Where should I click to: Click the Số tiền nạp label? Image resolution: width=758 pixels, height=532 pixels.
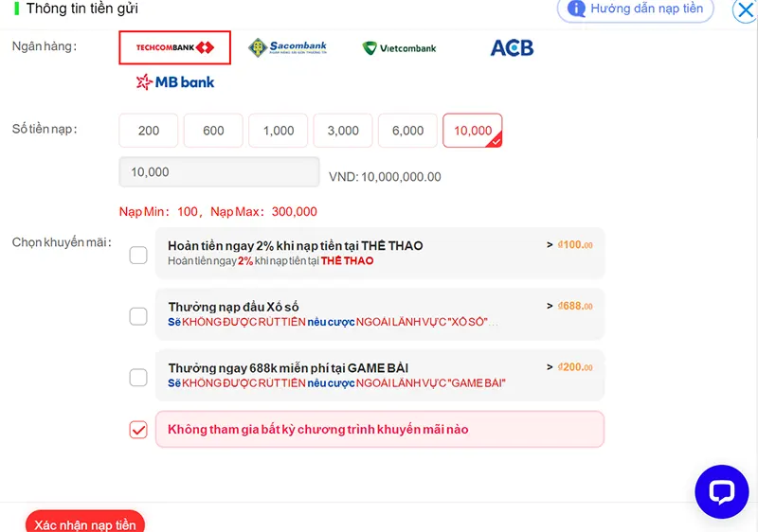[45, 129]
